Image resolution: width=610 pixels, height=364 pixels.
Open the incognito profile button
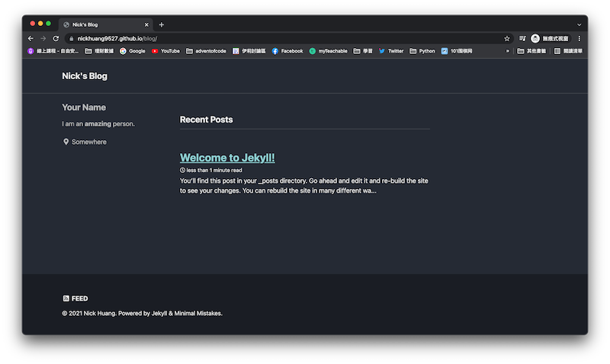coord(550,39)
